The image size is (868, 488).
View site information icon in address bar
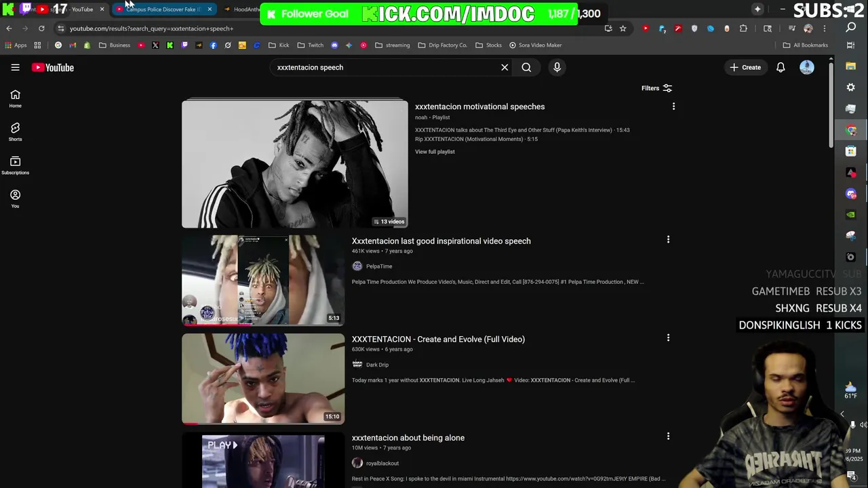click(60, 28)
